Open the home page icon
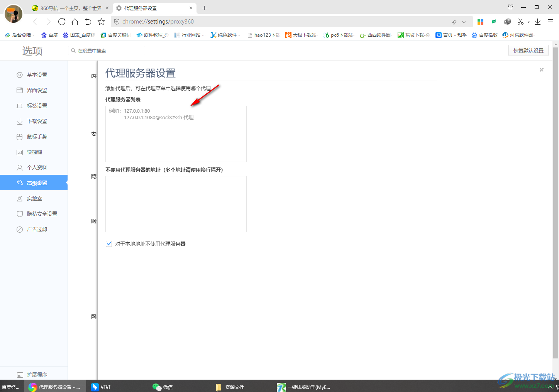The width and height of the screenshot is (559, 392). point(75,22)
